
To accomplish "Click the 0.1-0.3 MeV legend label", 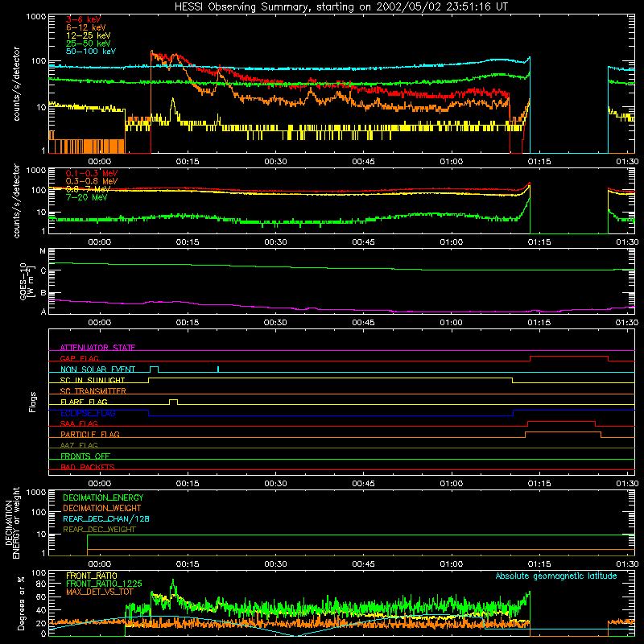I will [x=92, y=173].
